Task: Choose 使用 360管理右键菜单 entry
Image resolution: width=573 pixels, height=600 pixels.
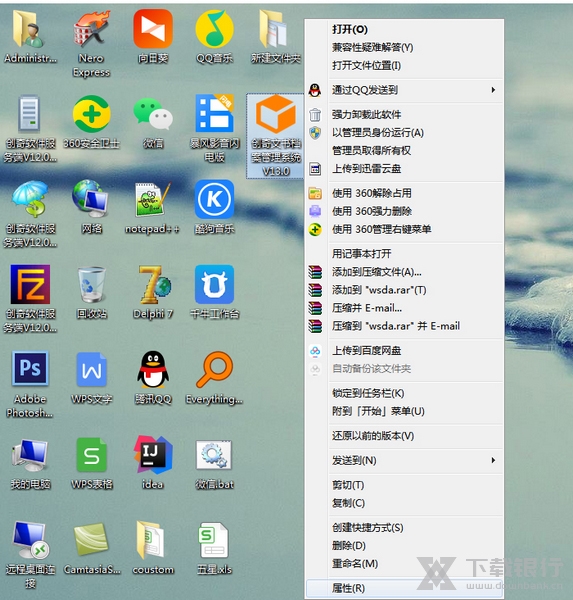Action: [404, 229]
